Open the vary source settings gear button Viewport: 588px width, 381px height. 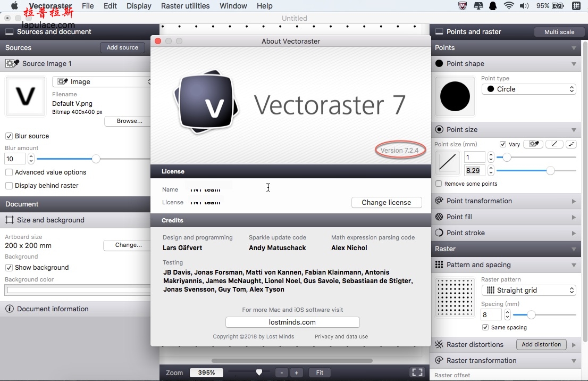(x=533, y=144)
